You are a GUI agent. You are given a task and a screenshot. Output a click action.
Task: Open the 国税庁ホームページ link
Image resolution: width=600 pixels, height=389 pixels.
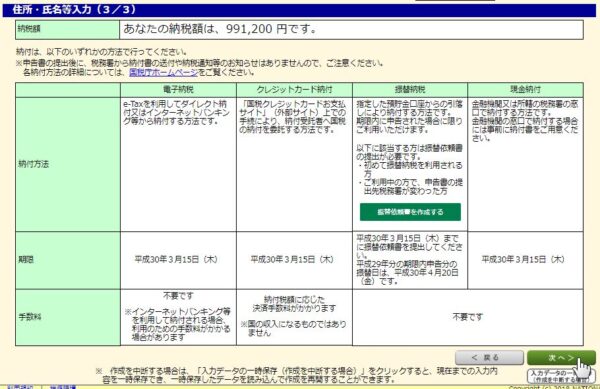(x=163, y=72)
